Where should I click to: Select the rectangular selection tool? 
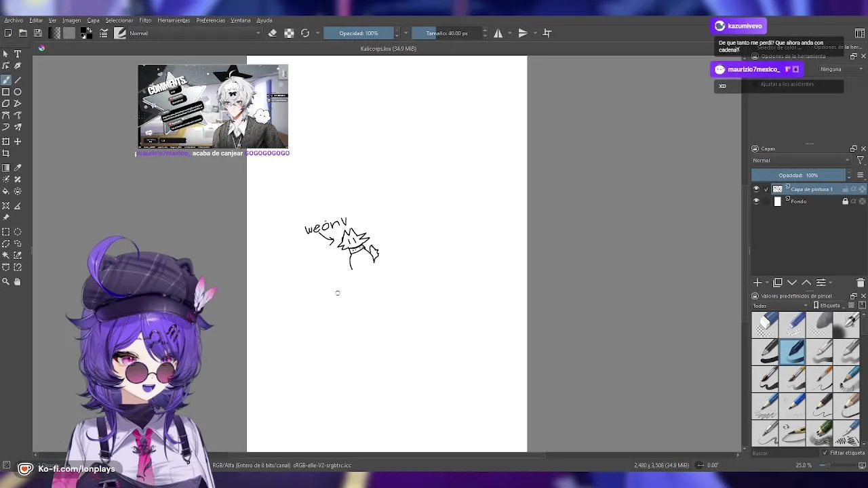6,232
